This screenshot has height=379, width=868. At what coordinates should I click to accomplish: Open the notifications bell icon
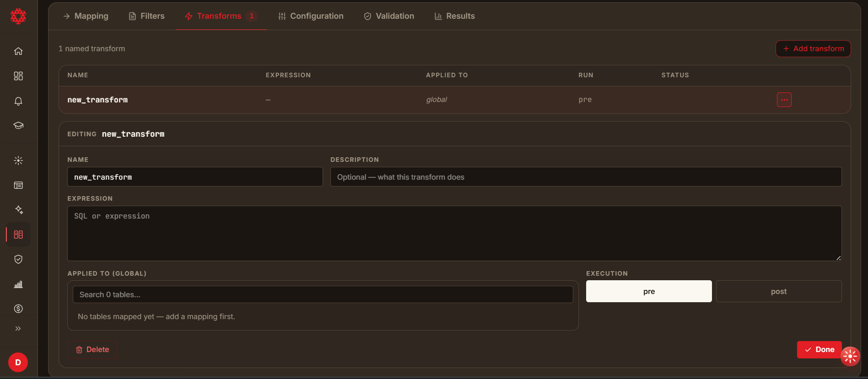18,101
